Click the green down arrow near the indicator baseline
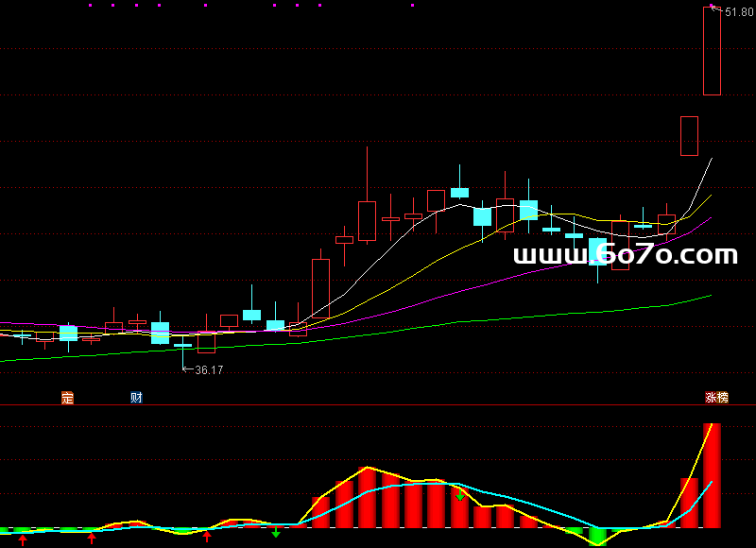Viewport: 756px width, 548px height. click(276, 533)
